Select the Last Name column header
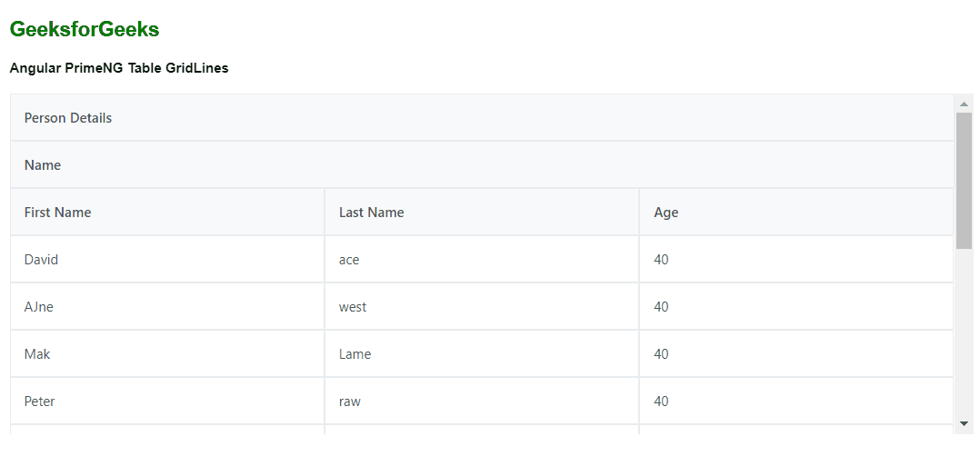The image size is (980, 456). (371, 213)
